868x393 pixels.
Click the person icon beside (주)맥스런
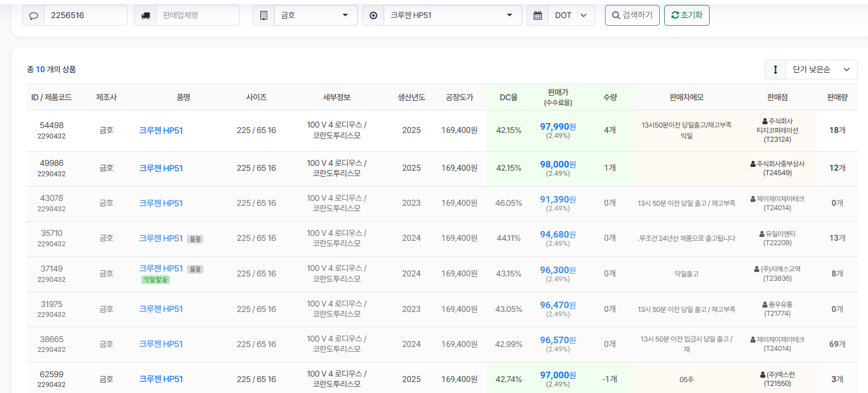tap(763, 374)
